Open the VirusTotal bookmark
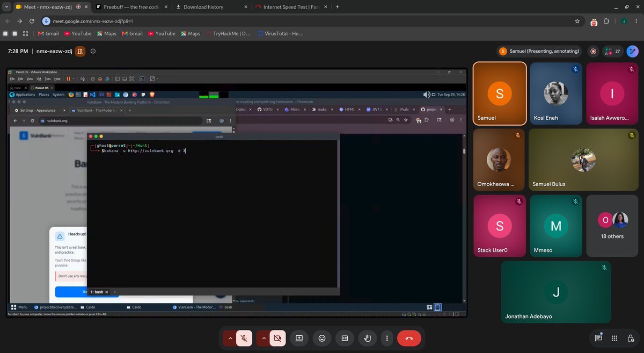 pyautogui.click(x=280, y=33)
